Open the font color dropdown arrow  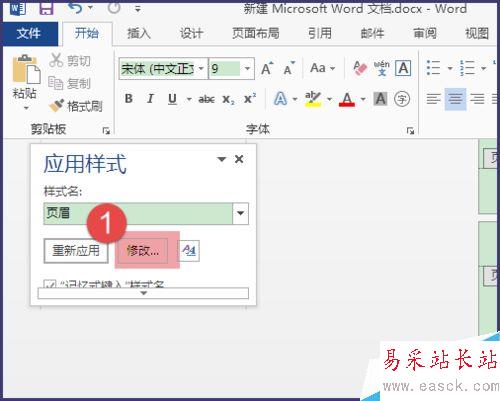pyautogui.click(x=363, y=99)
